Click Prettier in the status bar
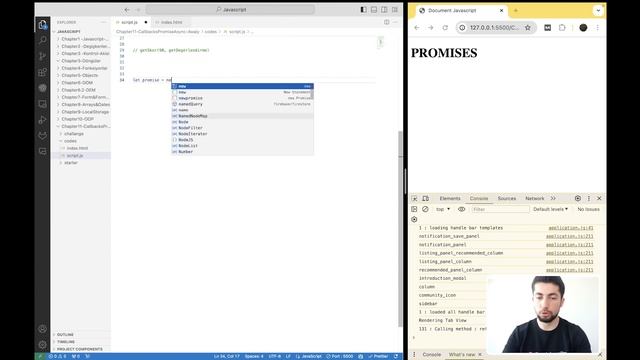 [x=378, y=356]
